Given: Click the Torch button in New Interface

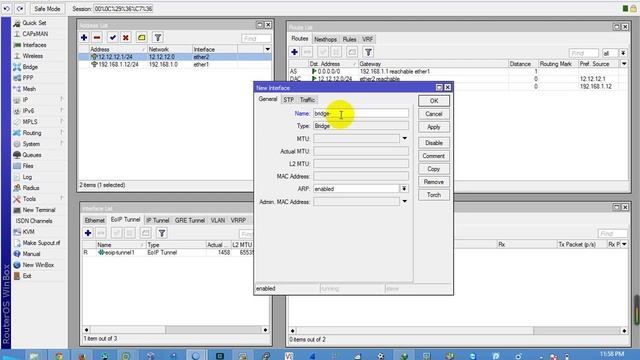Looking at the screenshot, I should tap(434, 195).
